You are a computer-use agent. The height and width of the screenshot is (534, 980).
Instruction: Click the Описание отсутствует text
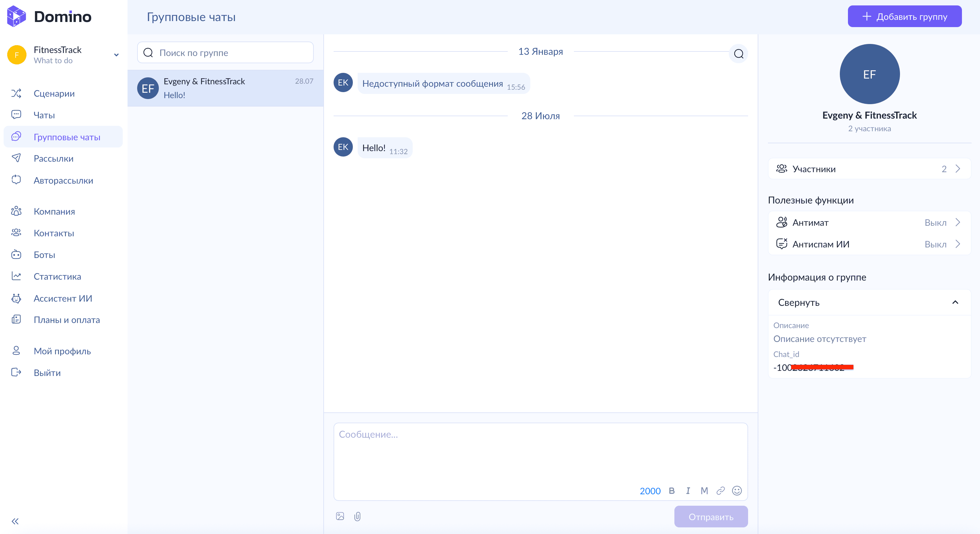[x=819, y=338]
